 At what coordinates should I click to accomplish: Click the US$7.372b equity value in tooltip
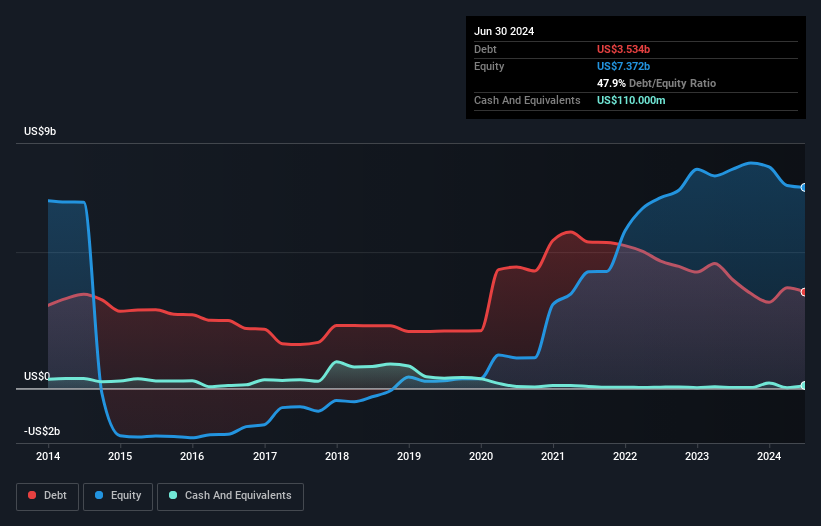tap(623, 66)
